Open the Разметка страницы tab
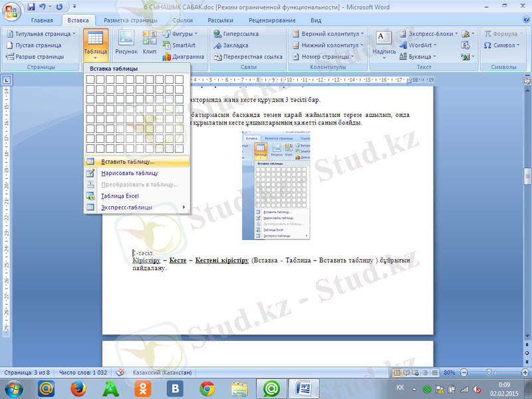The height and width of the screenshot is (399, 532). tap(130, 21)
